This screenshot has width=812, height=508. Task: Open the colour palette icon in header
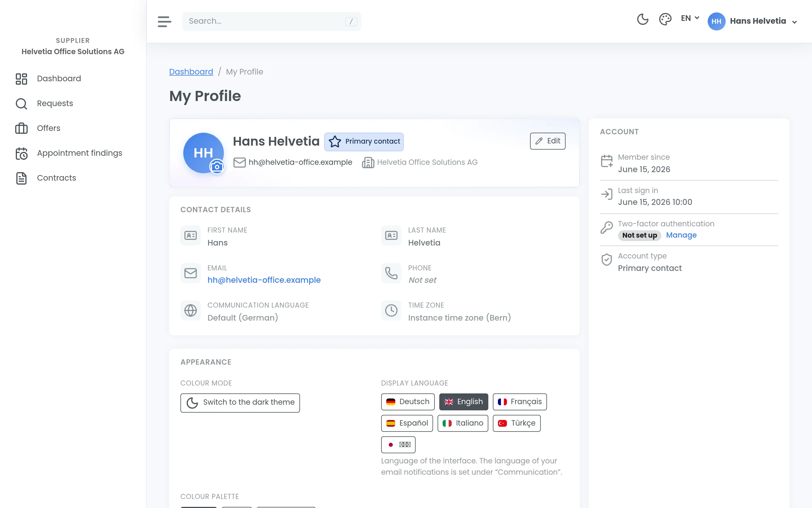(x=665, y=19)
